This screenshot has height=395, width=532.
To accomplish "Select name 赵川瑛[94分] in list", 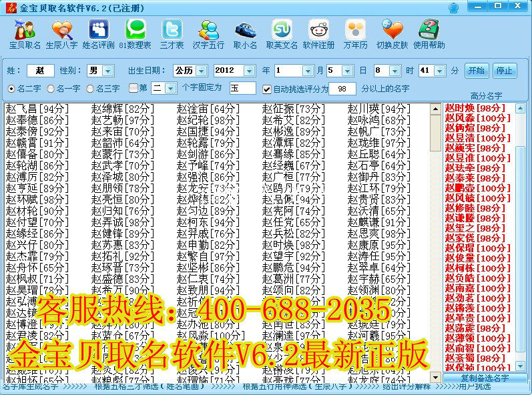I will click(379, 109).
